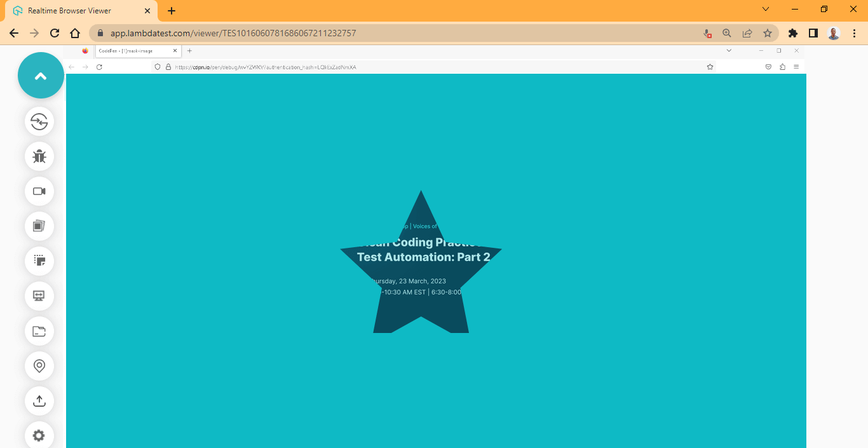Open a new Chrome tab
The image size is (868, 448).
[x=172, y=11]
